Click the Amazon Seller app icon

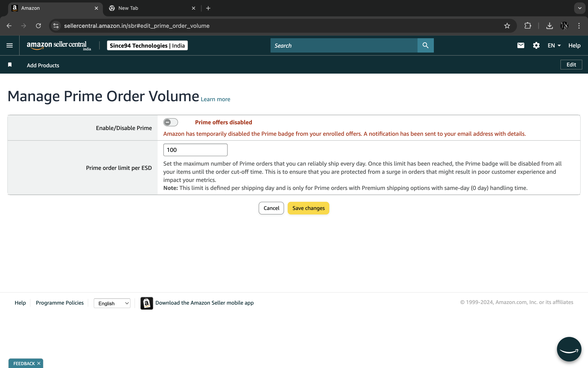point(147,303)
